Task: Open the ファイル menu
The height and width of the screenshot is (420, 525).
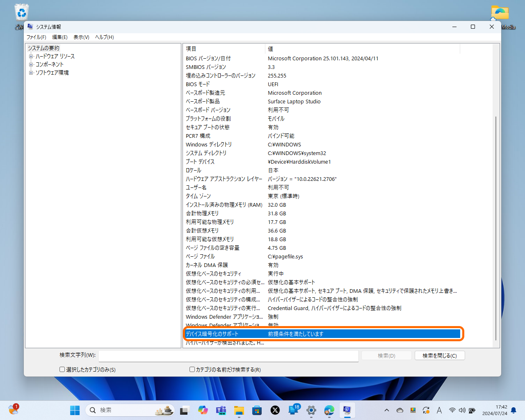Action: pos(36,37)
